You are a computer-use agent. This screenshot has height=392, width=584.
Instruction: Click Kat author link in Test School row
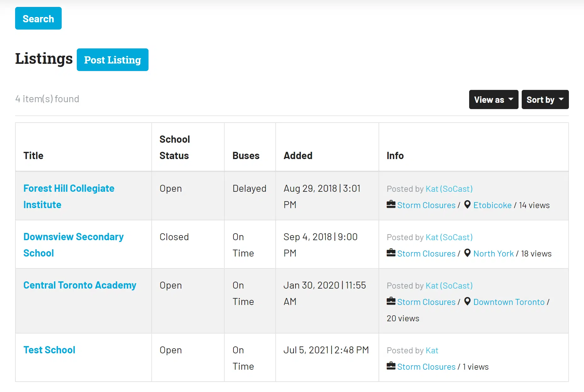point(432,351)
